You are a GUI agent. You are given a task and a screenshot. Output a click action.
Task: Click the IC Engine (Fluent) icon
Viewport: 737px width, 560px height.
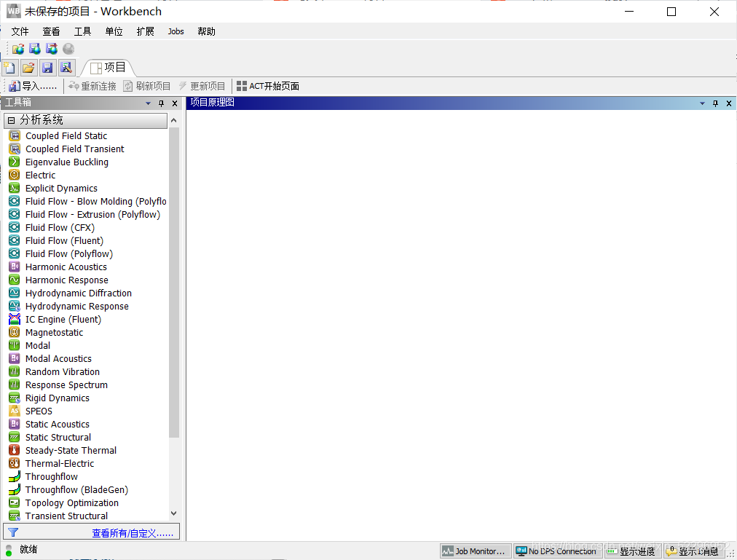pos(15,319)
